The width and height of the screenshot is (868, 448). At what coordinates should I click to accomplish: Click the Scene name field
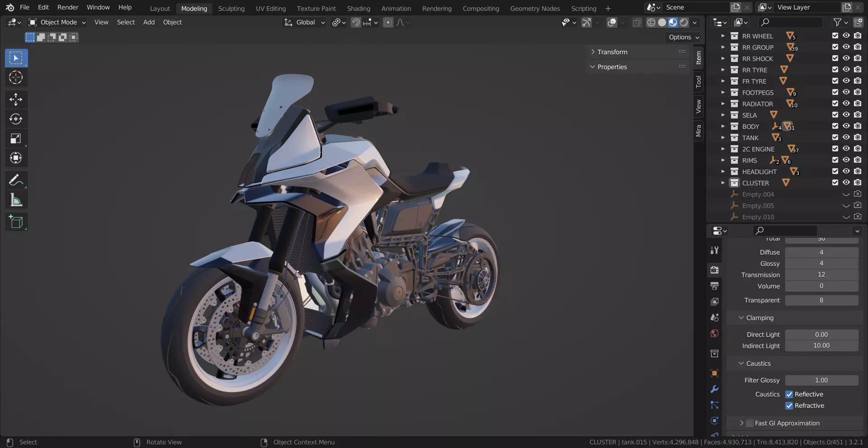695,7
